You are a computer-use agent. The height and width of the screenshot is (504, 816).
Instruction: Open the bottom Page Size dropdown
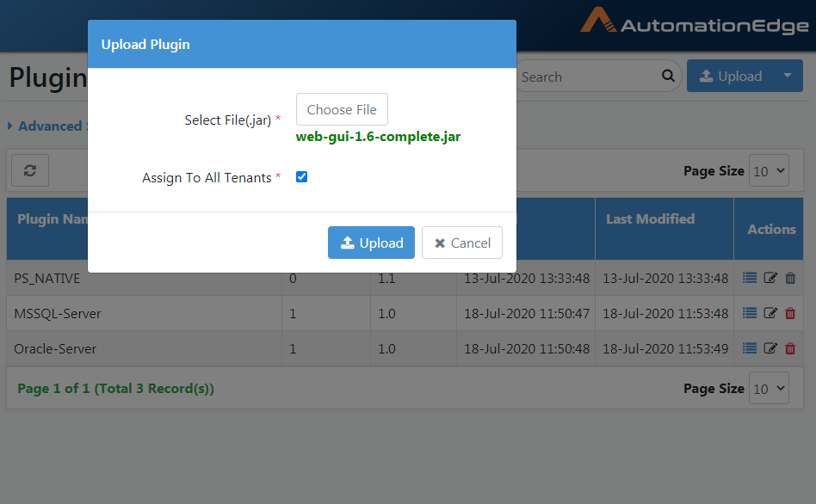coord(769,388)
